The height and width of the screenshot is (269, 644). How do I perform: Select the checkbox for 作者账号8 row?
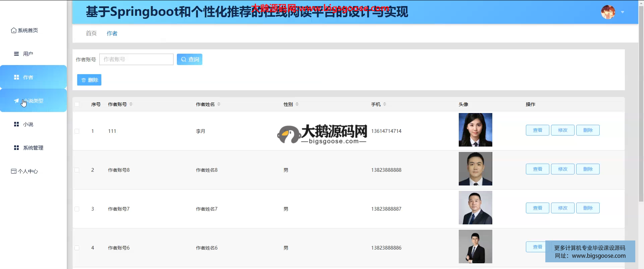[x=77, y=170]
